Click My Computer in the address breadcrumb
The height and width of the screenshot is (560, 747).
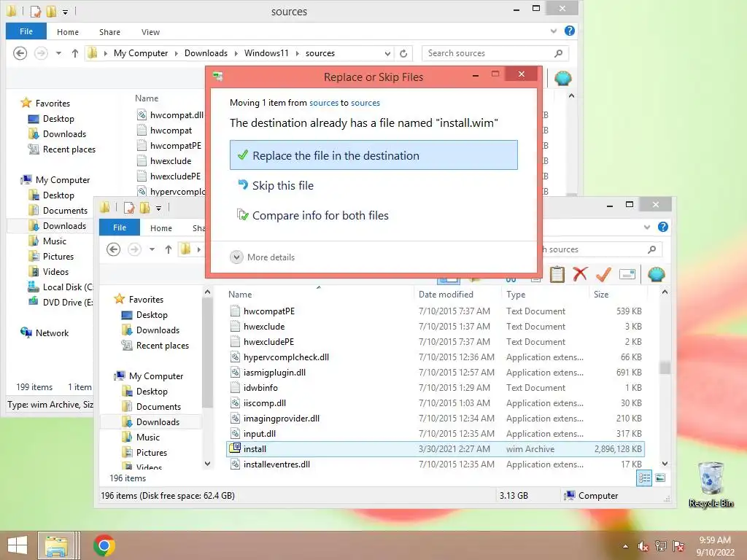[x=141, y=53]
